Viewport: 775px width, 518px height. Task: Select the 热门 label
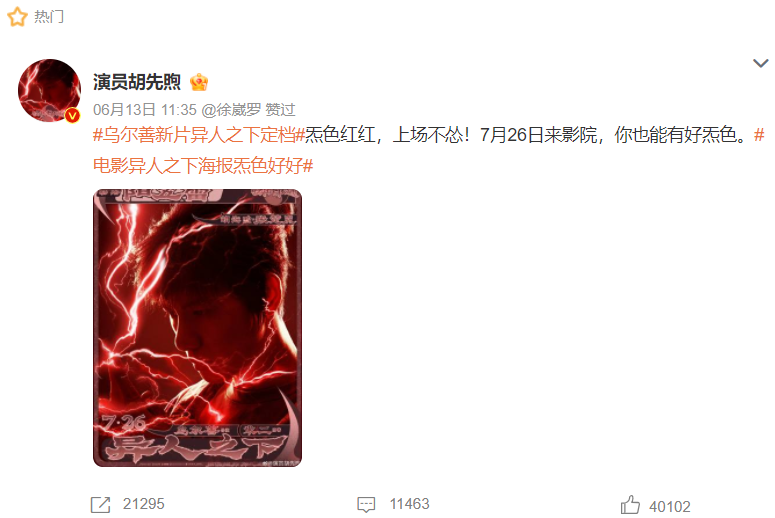(x=48, y=16)
